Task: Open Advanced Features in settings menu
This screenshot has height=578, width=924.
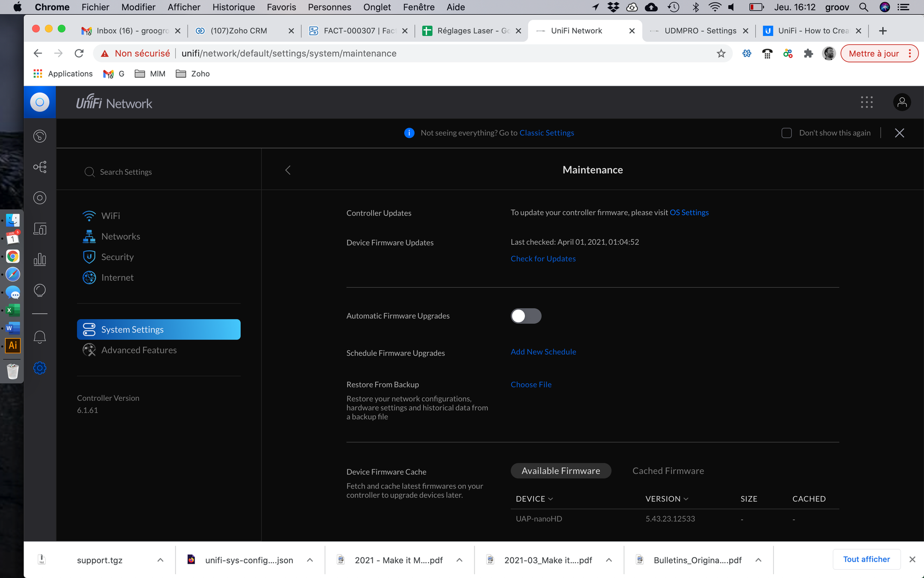Action: click(139, 350)
